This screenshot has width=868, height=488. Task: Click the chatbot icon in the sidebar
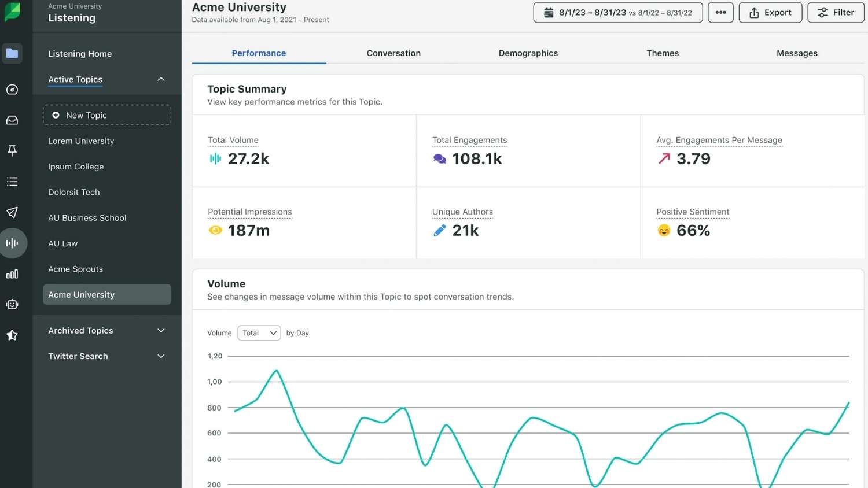point(12,304)
